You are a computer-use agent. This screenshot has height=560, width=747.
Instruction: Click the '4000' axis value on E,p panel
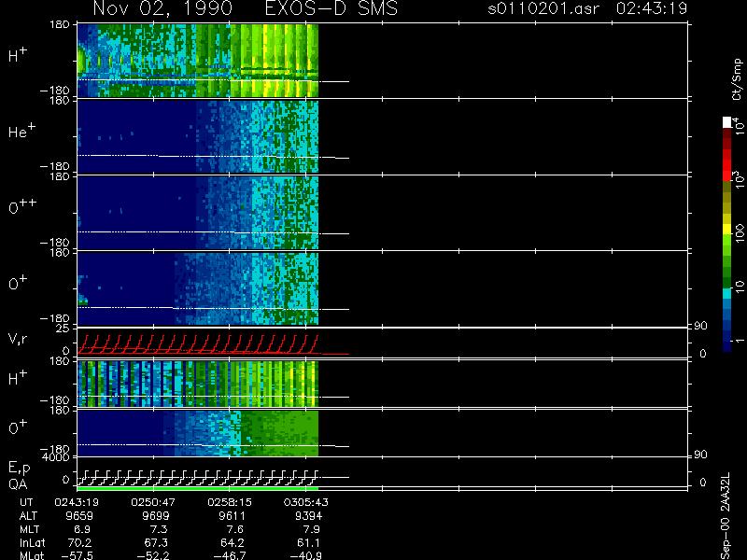point(55,457)
